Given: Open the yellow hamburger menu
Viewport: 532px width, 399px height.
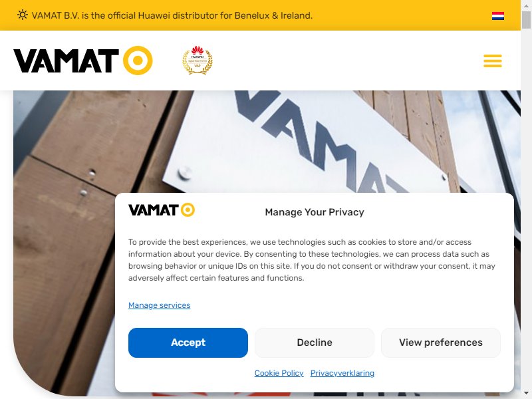Looking at the screenshot, I should [x=492, y=61].
